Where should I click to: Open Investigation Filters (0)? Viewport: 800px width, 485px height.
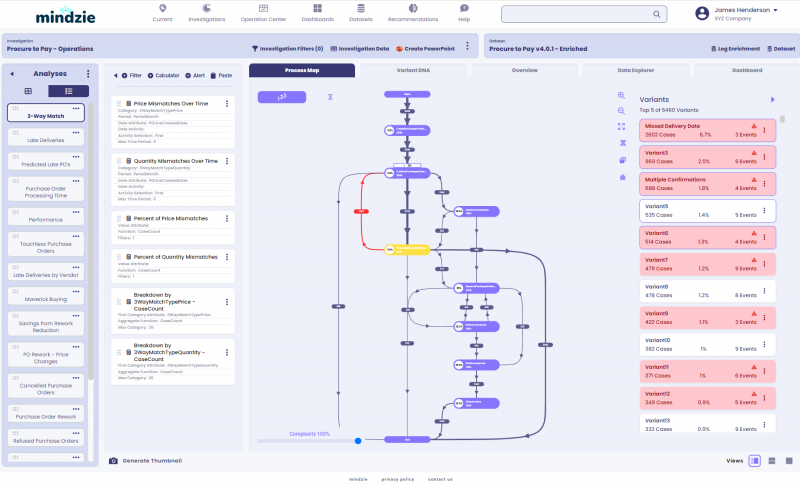click(x=288, y=49)
